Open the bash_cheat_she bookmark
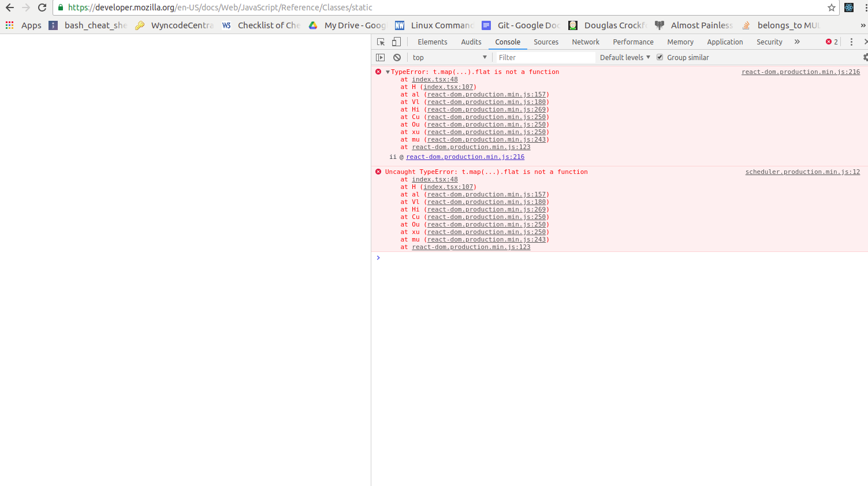 point(88,25)
